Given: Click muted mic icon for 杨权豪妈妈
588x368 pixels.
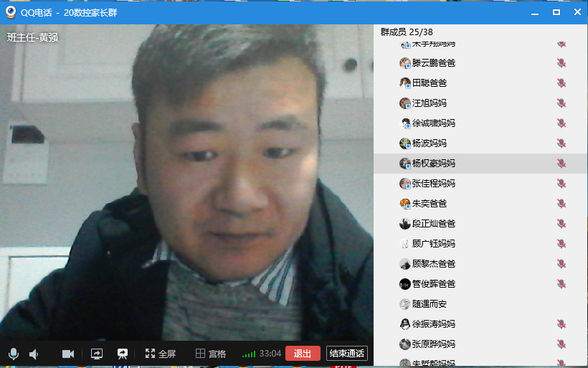Looking at the screenshot, I should pyautogui.click(x=561, y=163).
